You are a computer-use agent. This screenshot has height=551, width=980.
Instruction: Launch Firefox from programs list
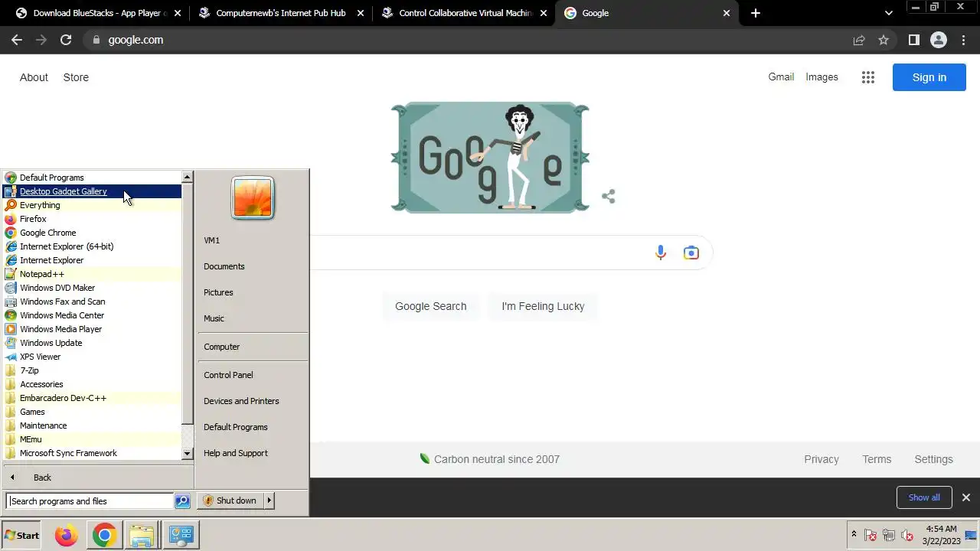coord(92,219)
